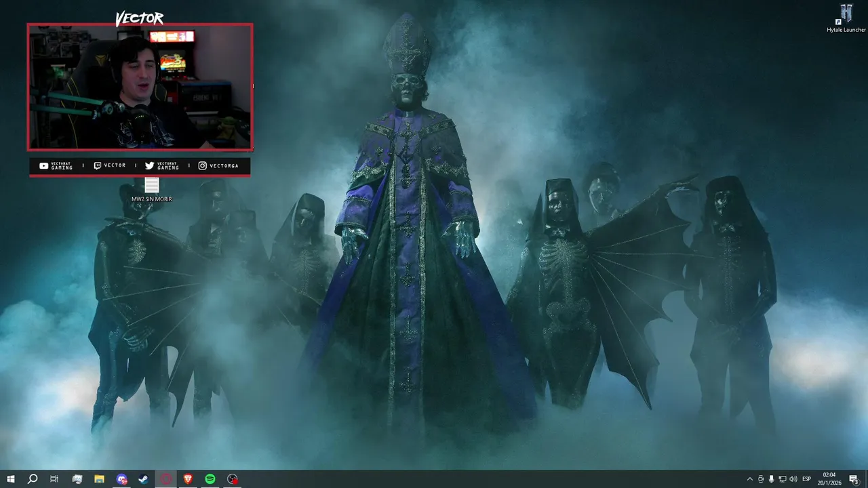Viewport: 868px width, 488px height.
Task: Open Task View on the taskbar
Action: [54, 479]
